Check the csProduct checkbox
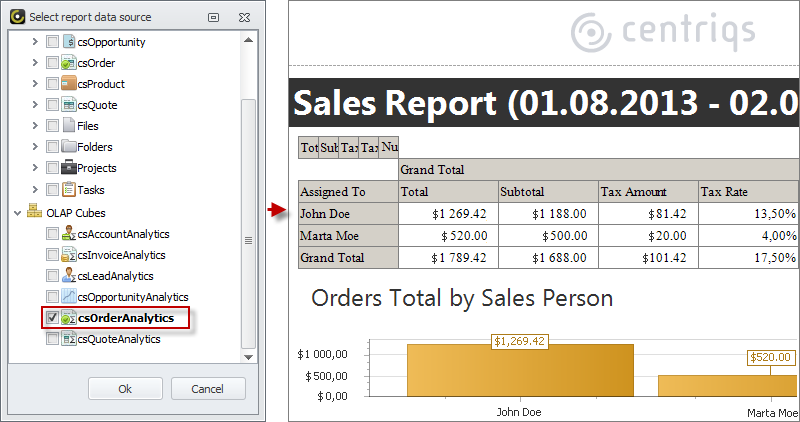The image size is (800, 422). (x=52, y=83)
